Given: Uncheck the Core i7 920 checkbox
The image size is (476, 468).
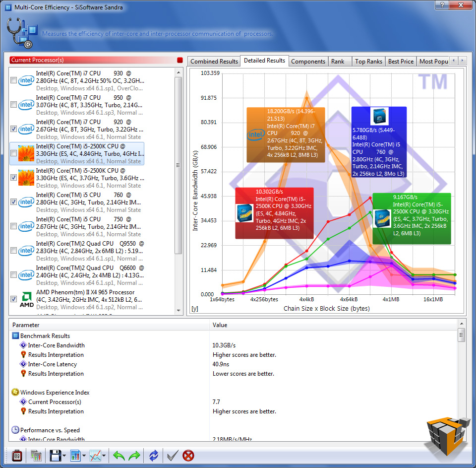Looking at the screenshot, I should pos(14,129).
